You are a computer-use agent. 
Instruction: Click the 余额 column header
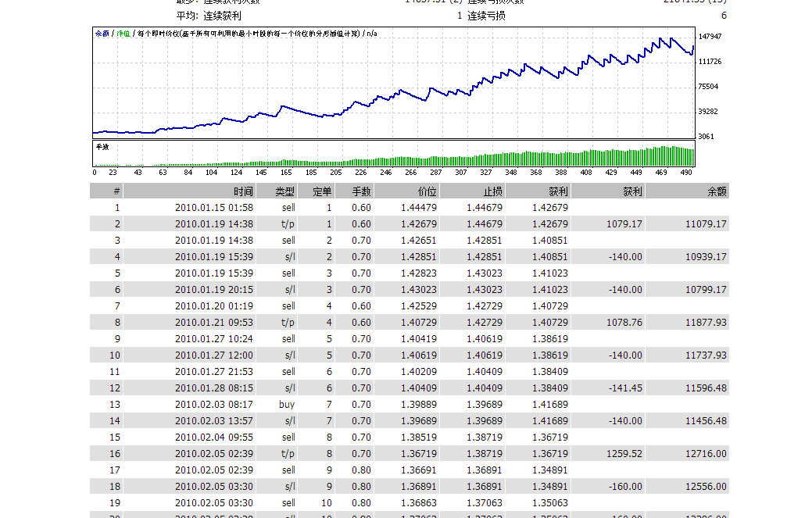click(x=716, y=191)
